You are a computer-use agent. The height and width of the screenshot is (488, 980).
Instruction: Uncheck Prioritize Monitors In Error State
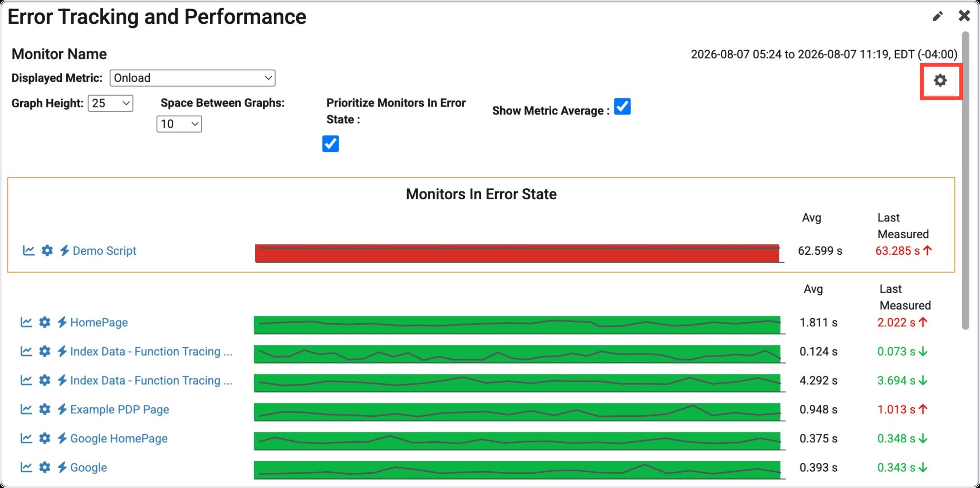point(330,144)
